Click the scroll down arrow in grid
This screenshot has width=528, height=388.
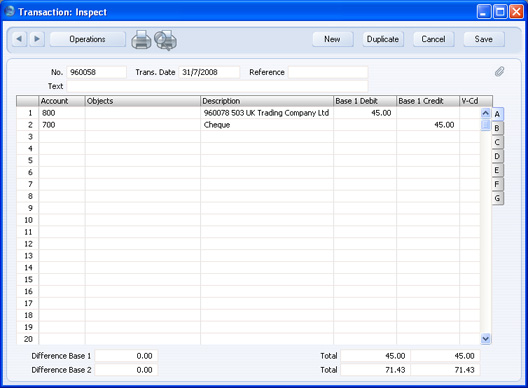click(x=486, y=338)
